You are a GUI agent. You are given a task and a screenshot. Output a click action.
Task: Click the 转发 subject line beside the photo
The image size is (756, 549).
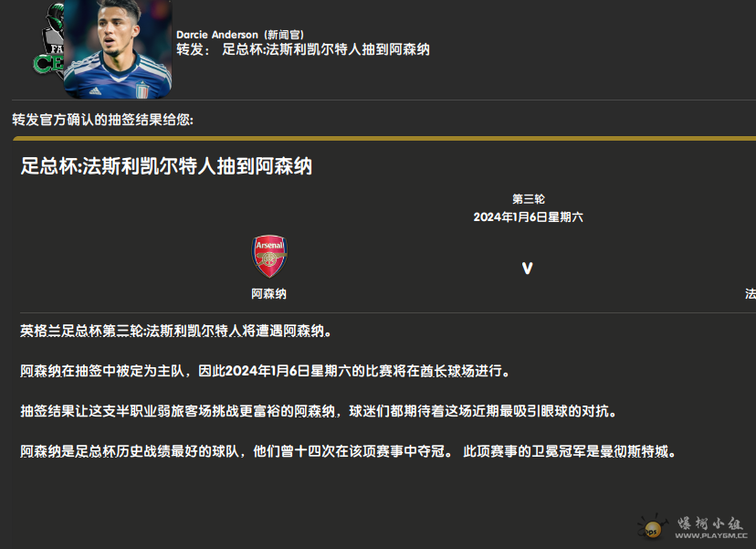[x=303, y=49]
